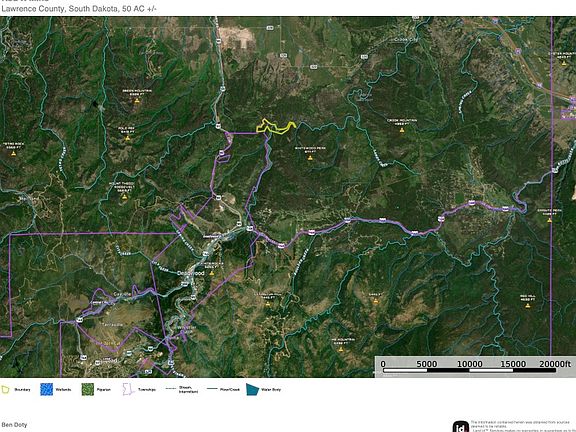Click the Townships legend outline icon
Image resolution: width=576 pixels, height=432 pixels.
point(128,389)
